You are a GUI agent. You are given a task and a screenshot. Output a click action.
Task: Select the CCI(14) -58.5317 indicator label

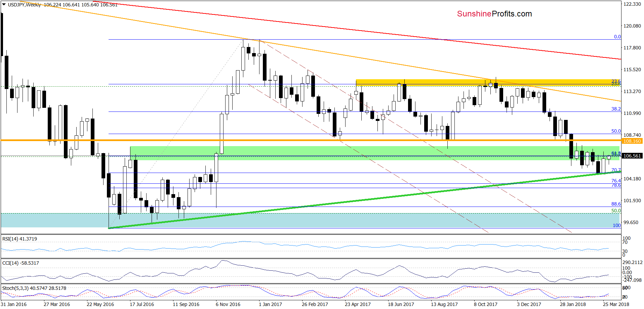tap(21, 263)
